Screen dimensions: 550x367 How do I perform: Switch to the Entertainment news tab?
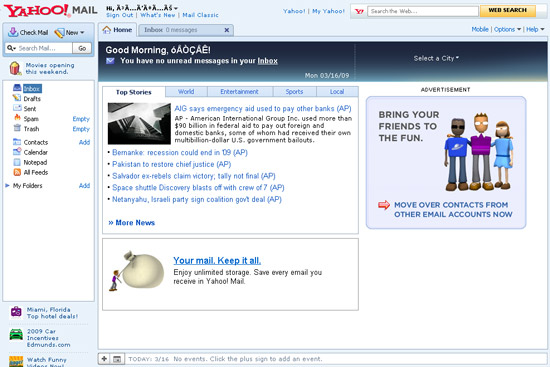click(x=240, y=92)
